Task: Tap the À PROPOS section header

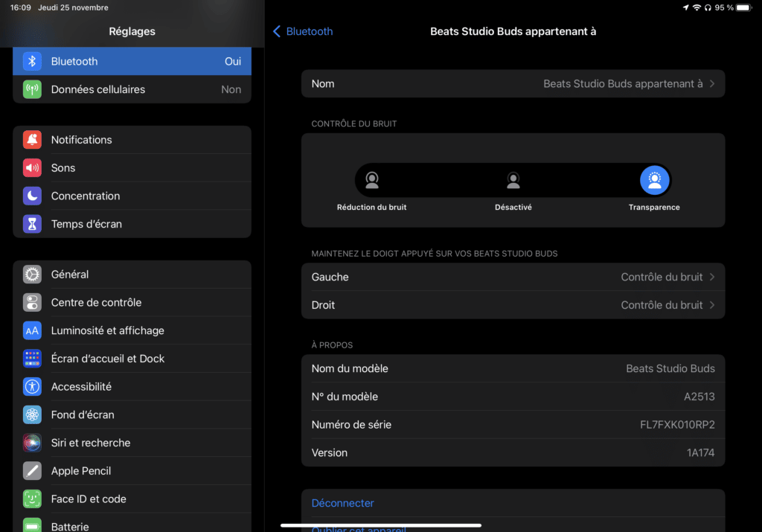Action: [332, 345]
